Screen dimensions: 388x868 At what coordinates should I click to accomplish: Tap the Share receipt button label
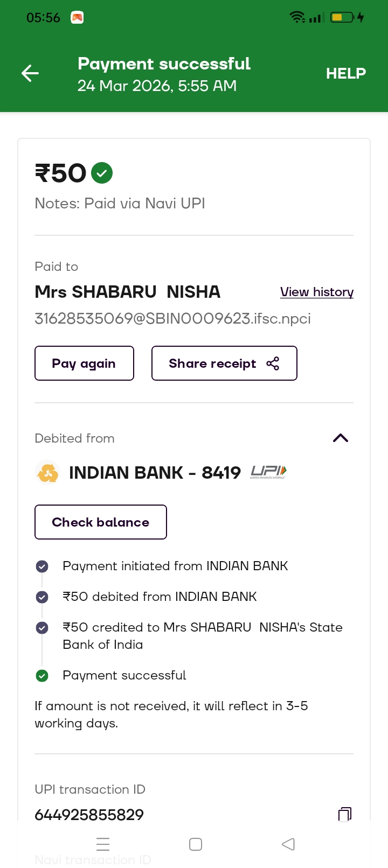212,363
